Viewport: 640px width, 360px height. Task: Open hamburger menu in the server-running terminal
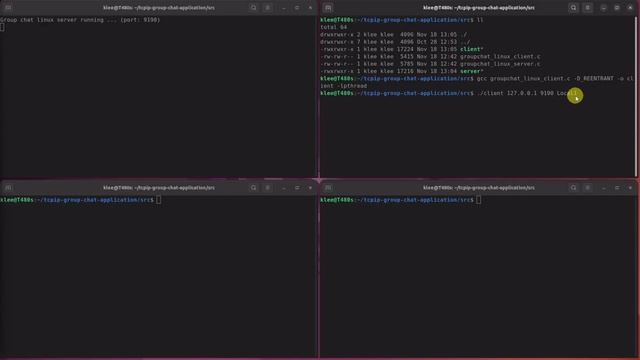point(268,7)
